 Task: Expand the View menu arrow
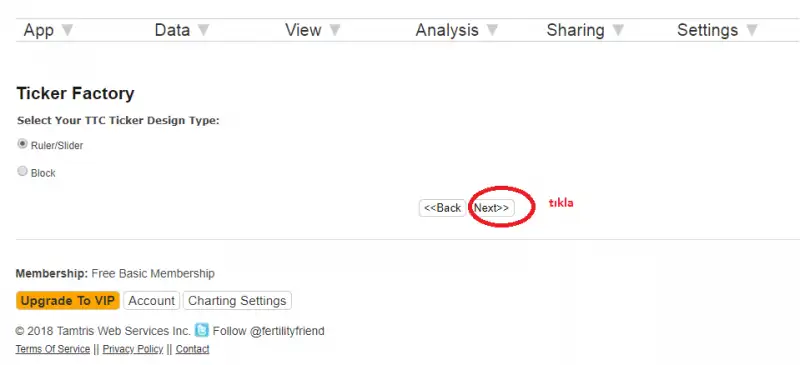point(335,30)
